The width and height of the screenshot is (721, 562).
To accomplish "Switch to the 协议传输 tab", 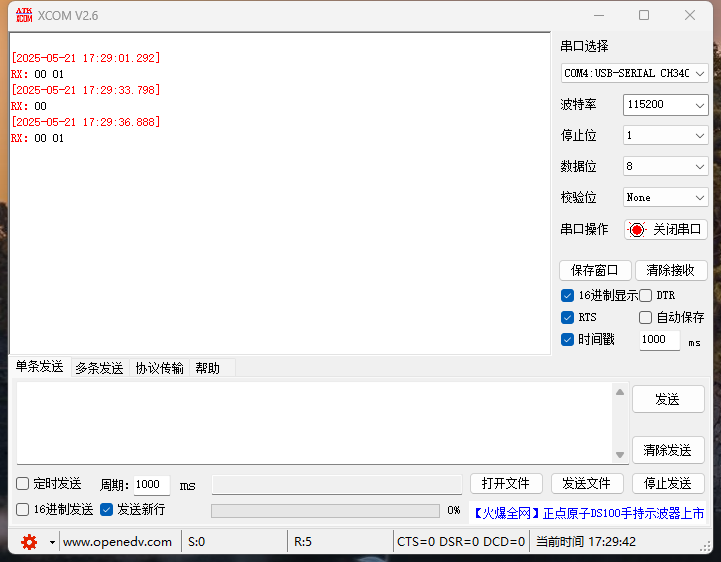I will click(x=160, y=368).
